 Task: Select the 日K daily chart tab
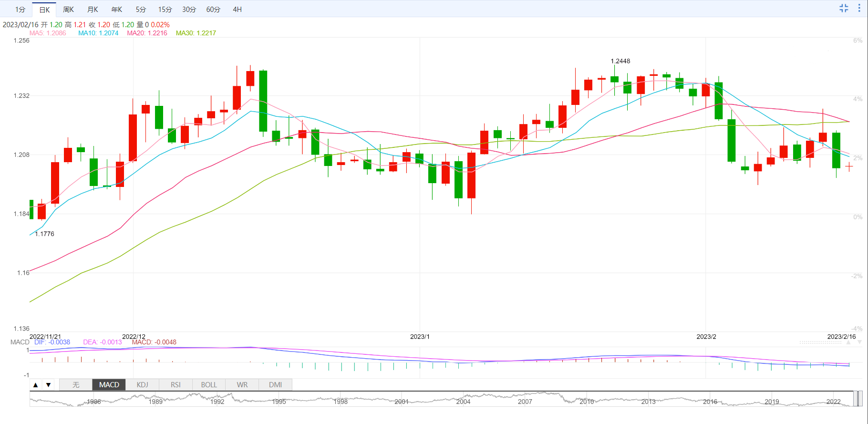click(x=44, y=10)
